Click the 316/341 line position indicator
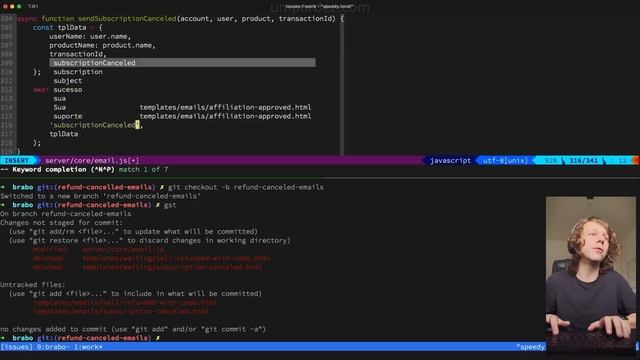 583,160
